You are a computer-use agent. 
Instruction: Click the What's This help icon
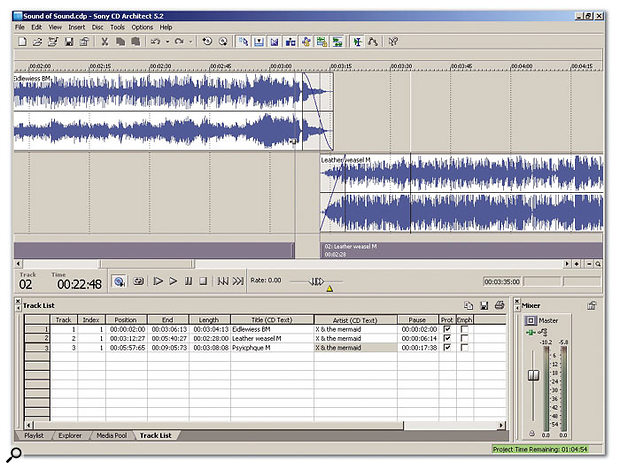pyautogui.click(x=393, y=42)
